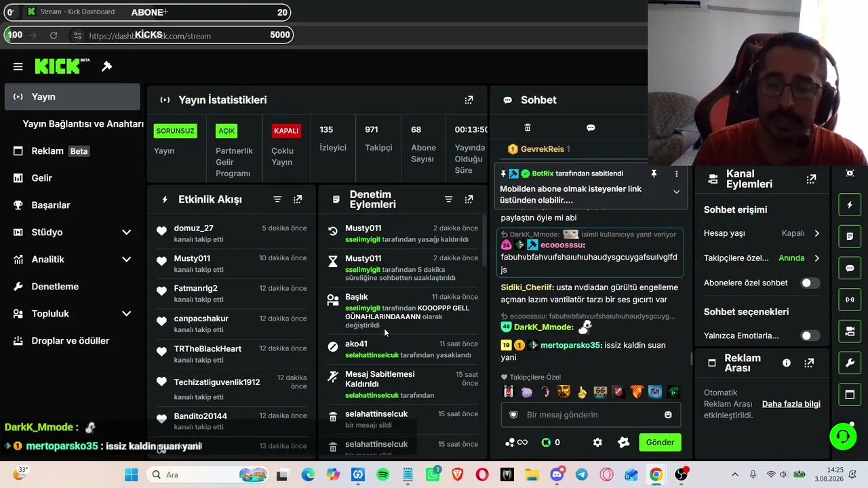Click the document widget icon in right sidebar
868x488 pixels.
coord(850,237)
